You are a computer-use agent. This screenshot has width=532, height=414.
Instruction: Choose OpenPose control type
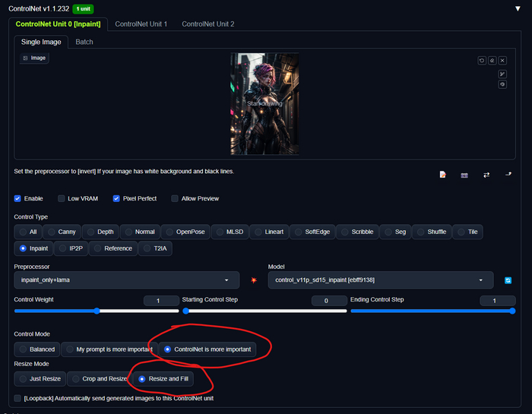click(x=185, y=232)
